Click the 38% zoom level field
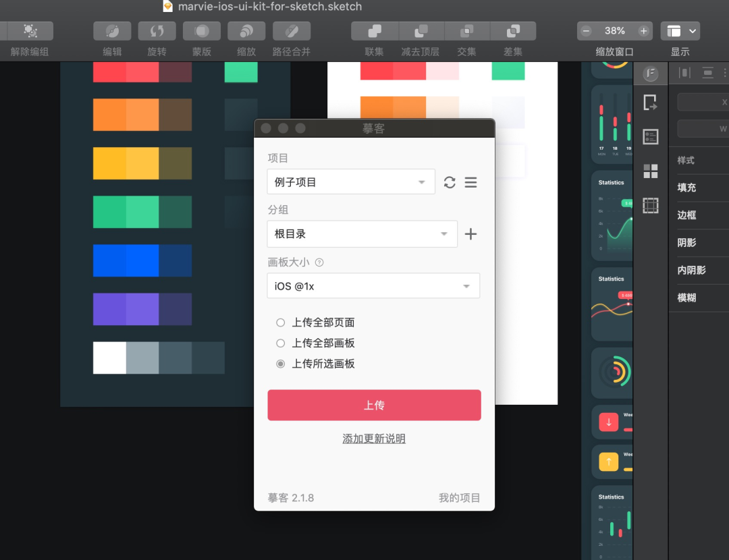Screen dimensions: 729x560 pyautogui.click(x=615, y=31)
